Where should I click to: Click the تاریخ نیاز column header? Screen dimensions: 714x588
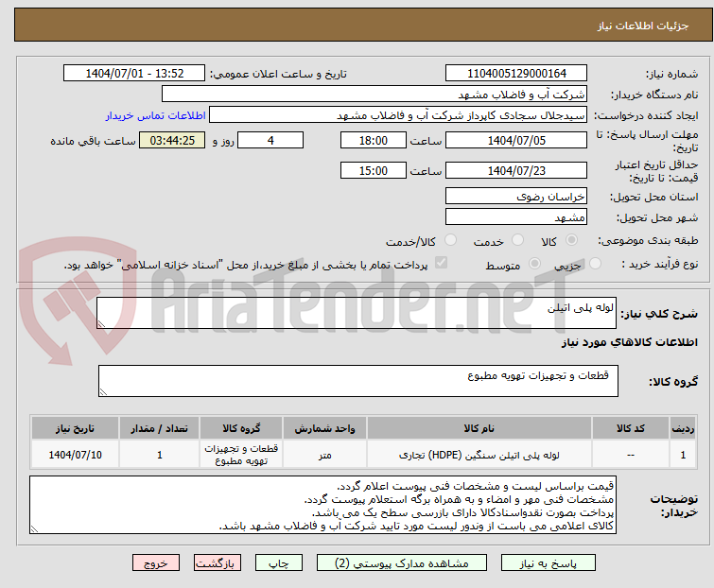point(75,428)
